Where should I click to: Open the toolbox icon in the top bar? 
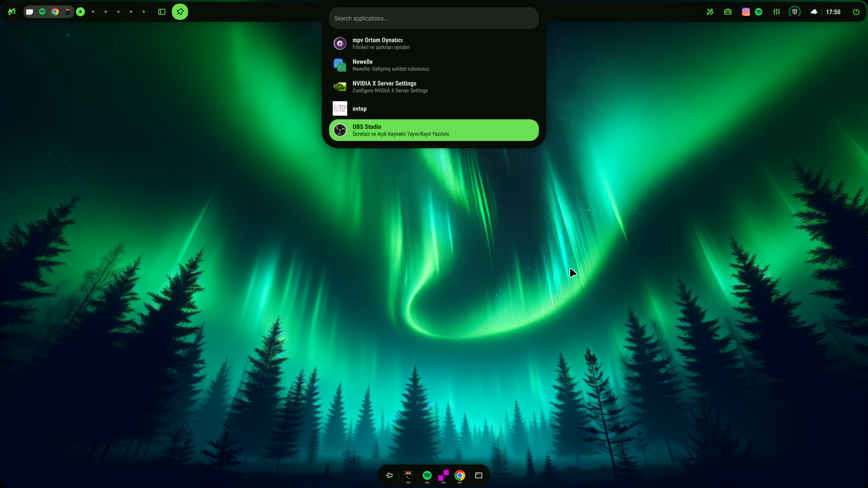click(728, 12)
